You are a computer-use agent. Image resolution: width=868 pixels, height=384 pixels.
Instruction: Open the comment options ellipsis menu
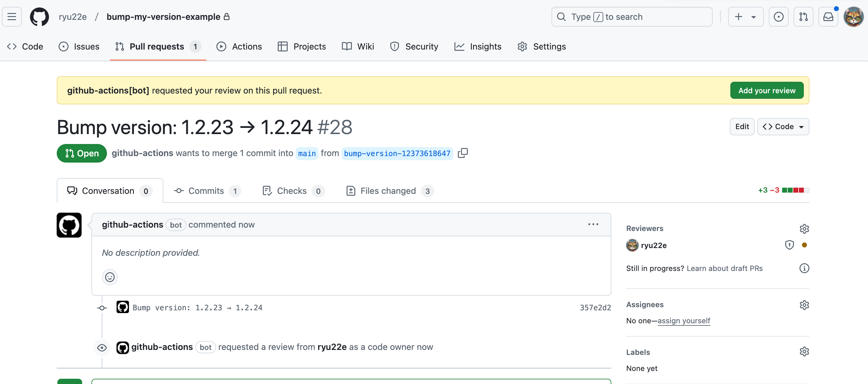click(x=593, y=225)
